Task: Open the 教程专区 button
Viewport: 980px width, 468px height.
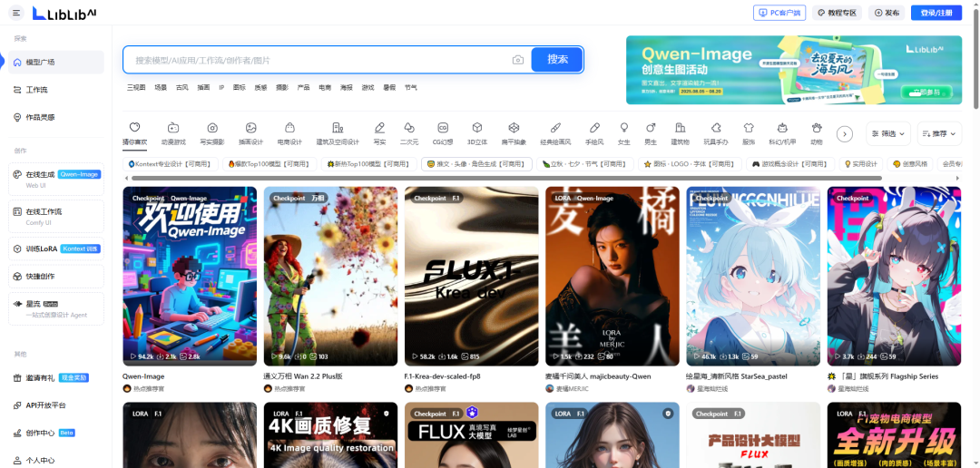Action: 837,13
